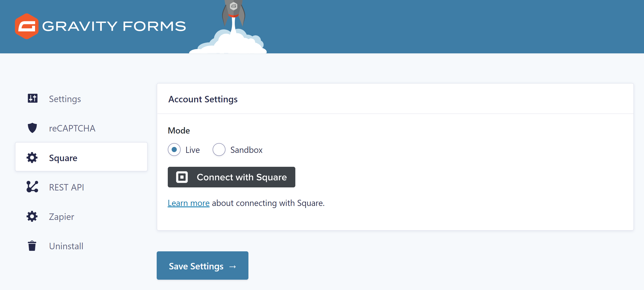Click the Mode field label

pos(179,131)
